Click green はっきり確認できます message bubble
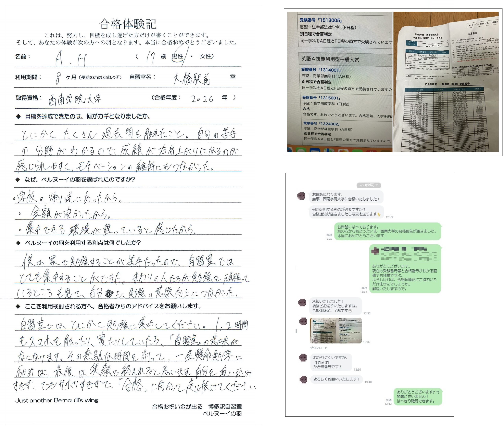This screenshot has width=504, height=429. coord(418,396)
